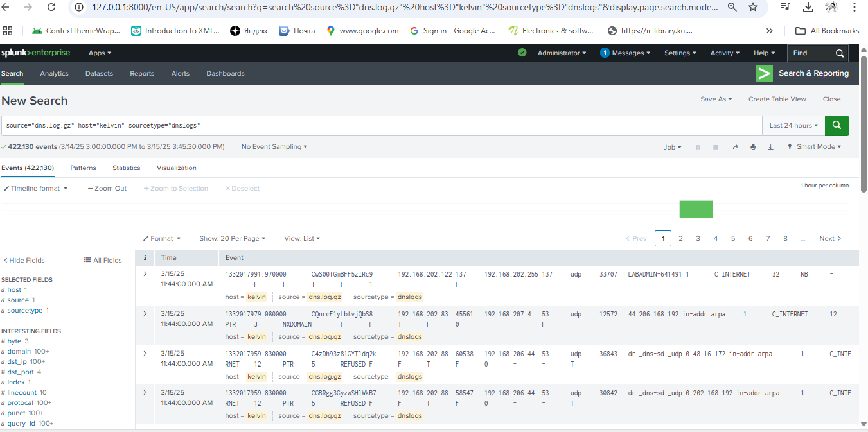The height and width of the screenshot is (432, 868).
Task: Open browser zoom magnifier icon
Action: tap(732, 7)
